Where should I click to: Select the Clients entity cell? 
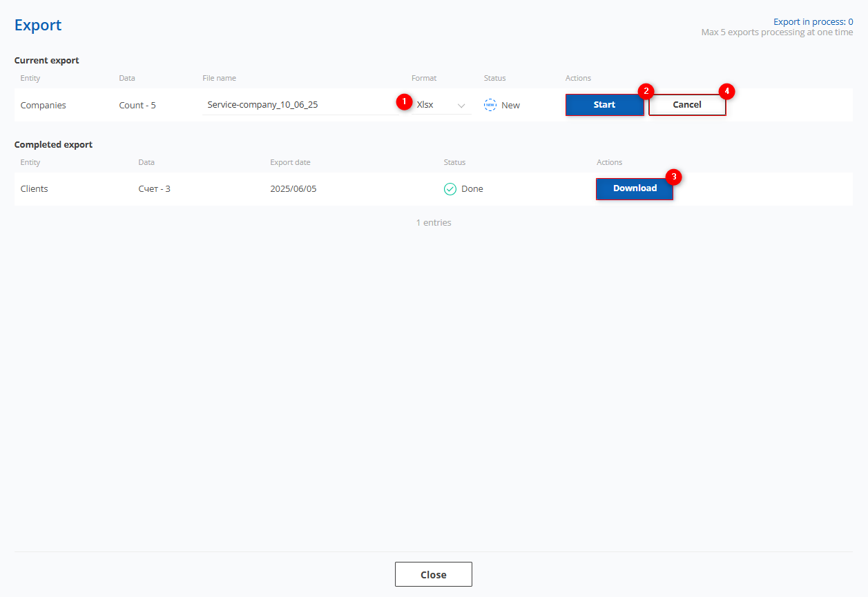coord(34,188)
